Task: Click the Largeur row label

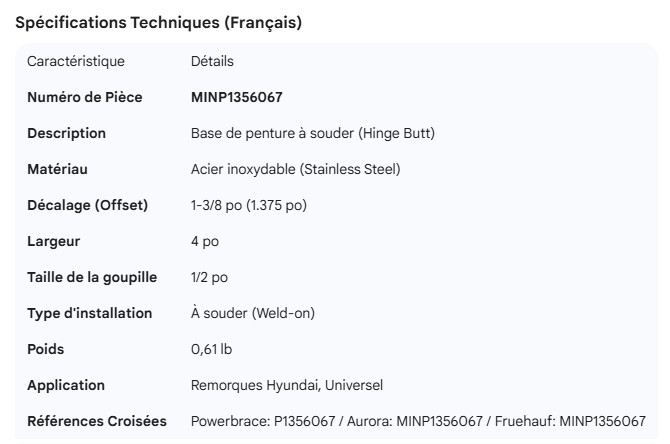Action: click(54, 242)
